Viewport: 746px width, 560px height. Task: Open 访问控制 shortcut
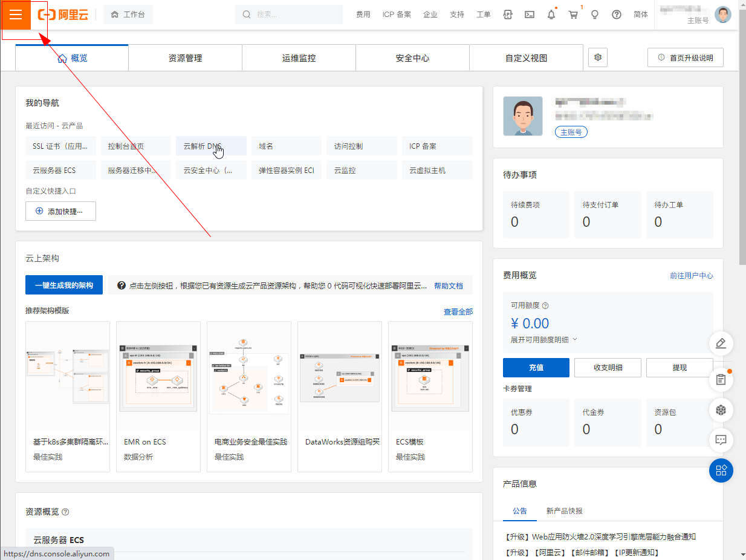pyautogui.click(x=362, y=146)
